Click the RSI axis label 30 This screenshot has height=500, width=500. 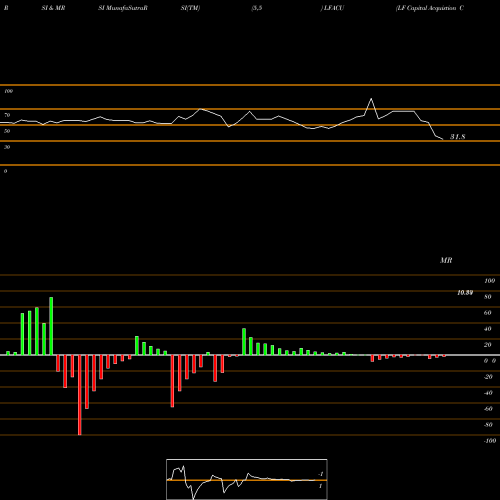(x=7, y=147)
